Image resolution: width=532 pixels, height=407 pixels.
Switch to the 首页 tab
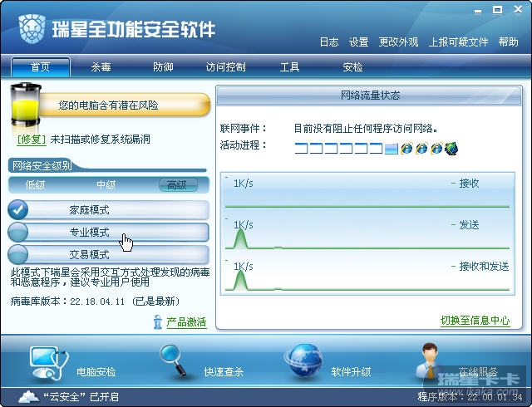[x=41, y=66]
